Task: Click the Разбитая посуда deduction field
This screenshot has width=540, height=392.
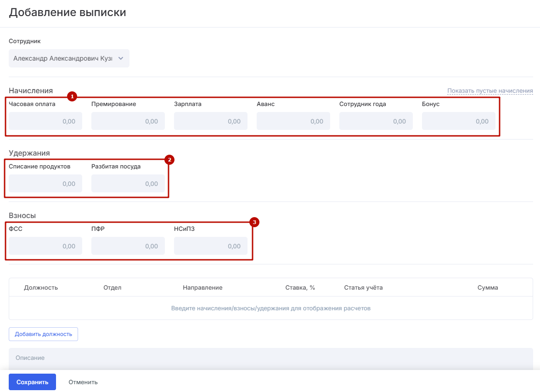Action: 128,184
